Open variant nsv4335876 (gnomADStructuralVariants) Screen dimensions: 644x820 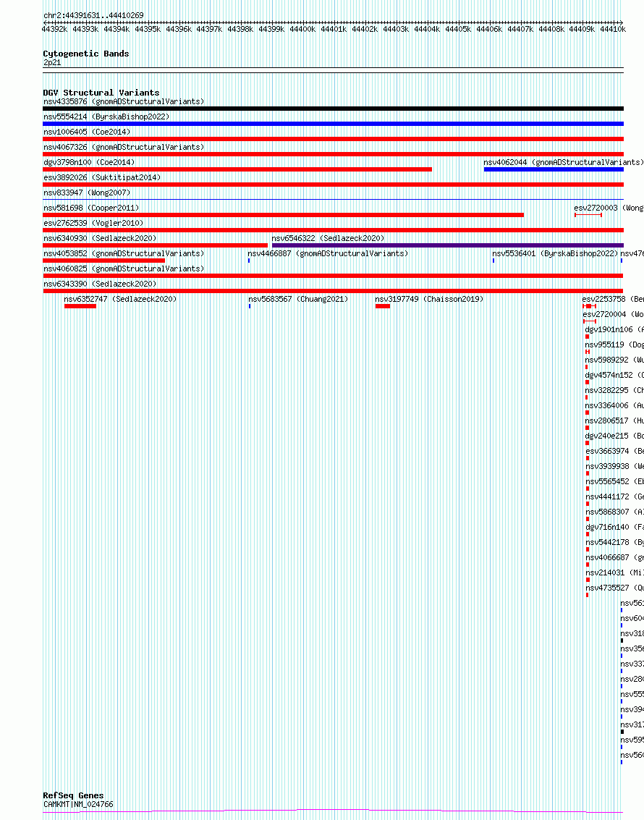click(124, 101)
